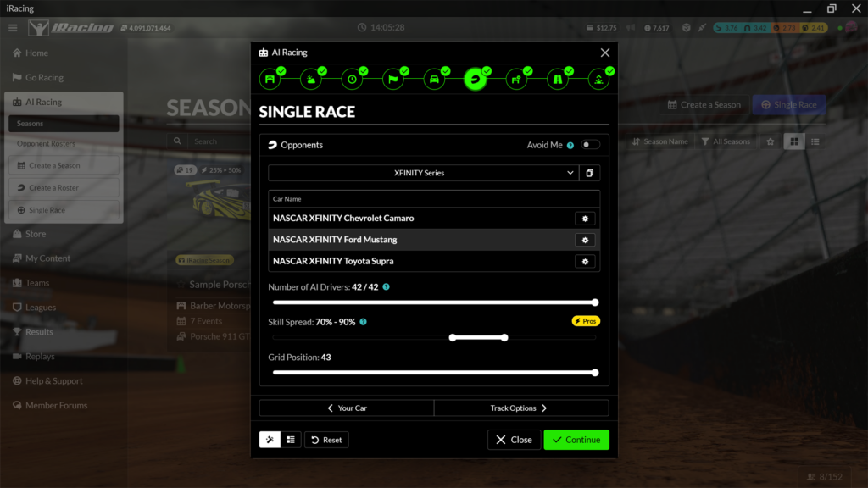
Task: Open settings gear for Toyota Supra
Action: [585, 262]
